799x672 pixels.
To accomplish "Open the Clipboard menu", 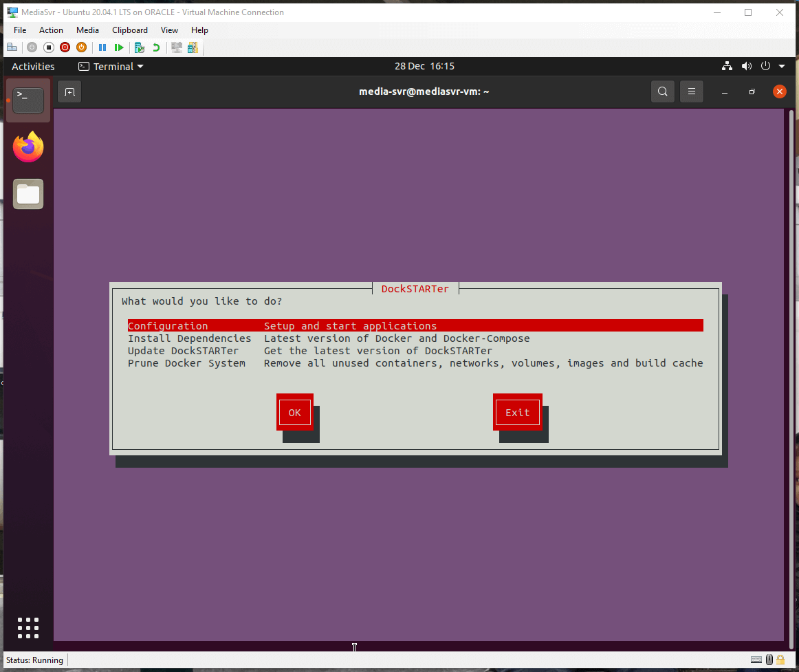I will 130,30.
